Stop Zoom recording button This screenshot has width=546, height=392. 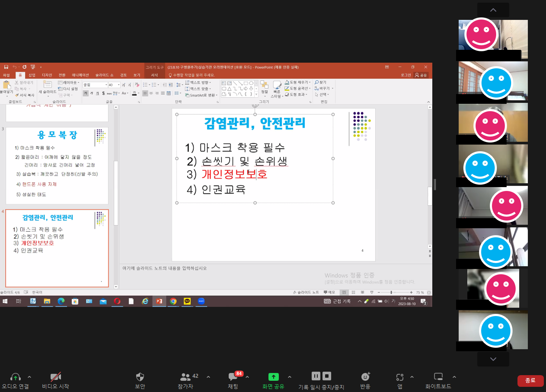(327, 376)
